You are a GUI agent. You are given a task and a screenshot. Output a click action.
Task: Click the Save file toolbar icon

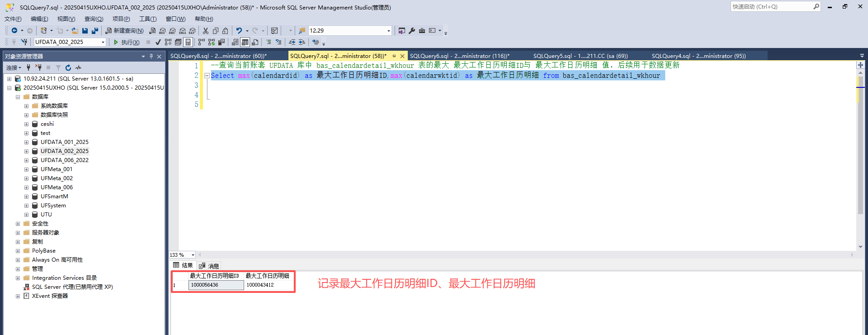85,31
